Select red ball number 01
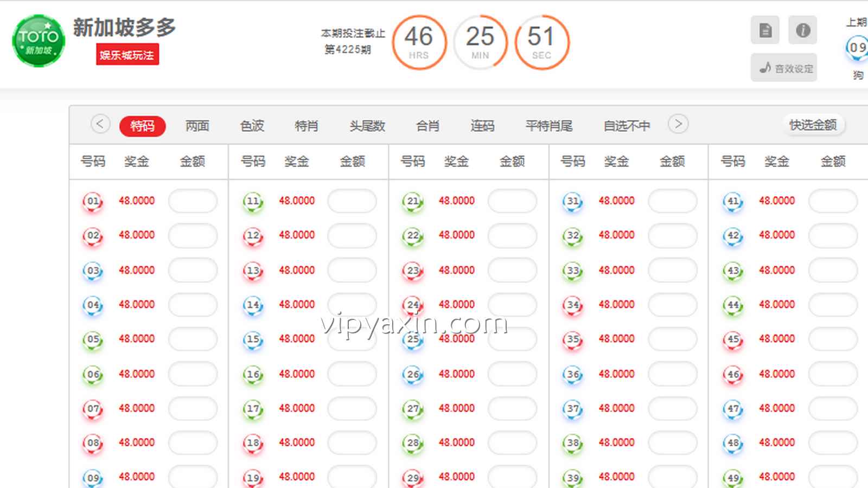 (x=93, y=202)
